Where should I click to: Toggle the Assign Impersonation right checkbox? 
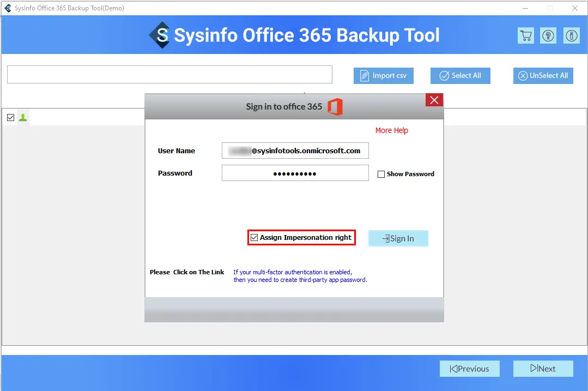tap(254, 238)
